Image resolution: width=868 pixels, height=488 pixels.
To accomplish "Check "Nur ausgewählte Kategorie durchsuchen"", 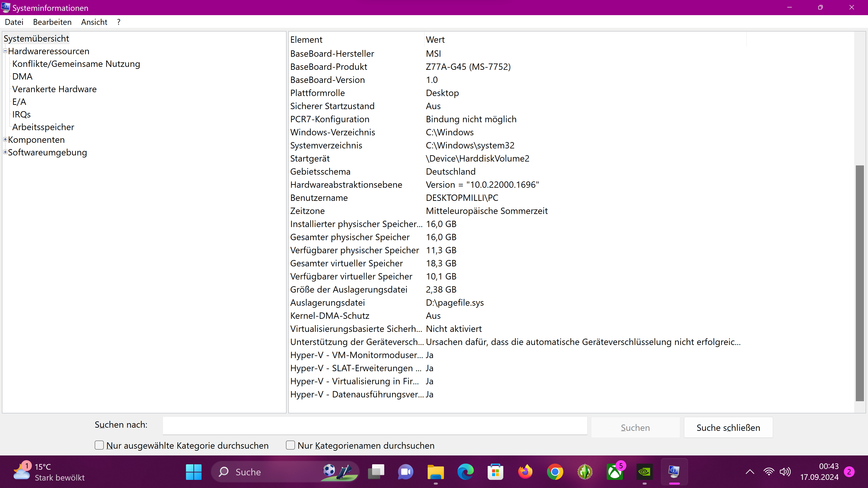I will pyautogui.click(x=99, y=445).
